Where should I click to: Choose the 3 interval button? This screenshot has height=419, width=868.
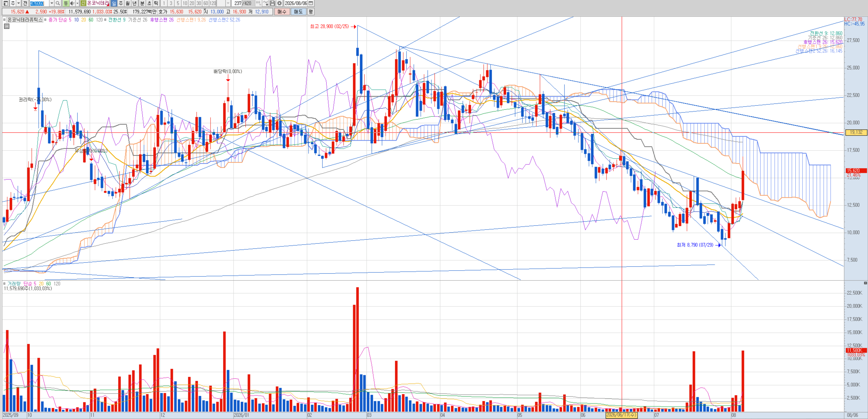[x=171, y=3]
